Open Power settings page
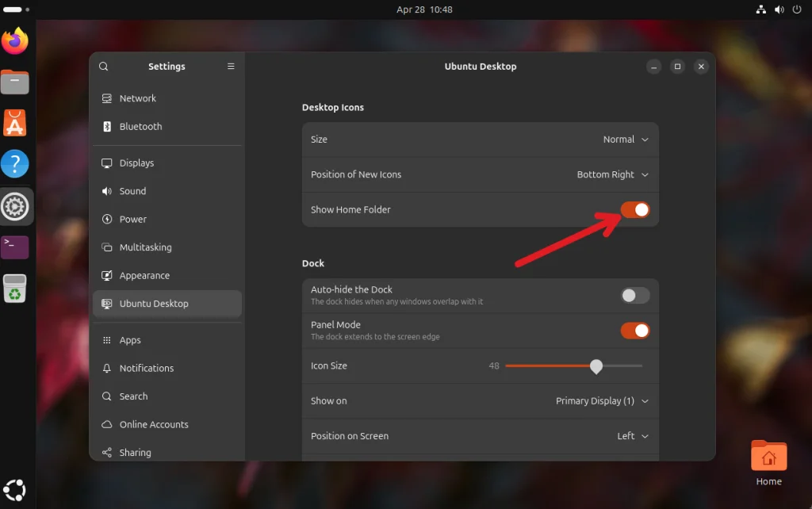The image size is (812, 509). (x=167, y=219)
